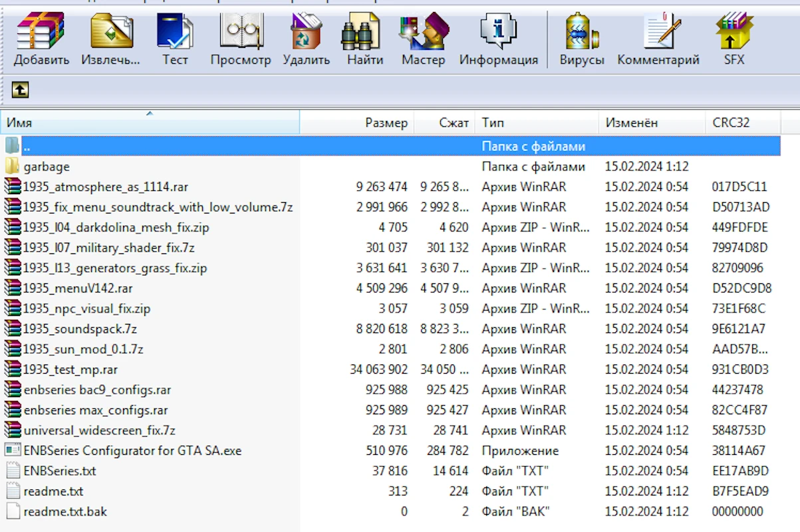Screen dimensions: 800x532
Task: Click the Добавить (Add) toolbar icon
Action: pos(41,33)
